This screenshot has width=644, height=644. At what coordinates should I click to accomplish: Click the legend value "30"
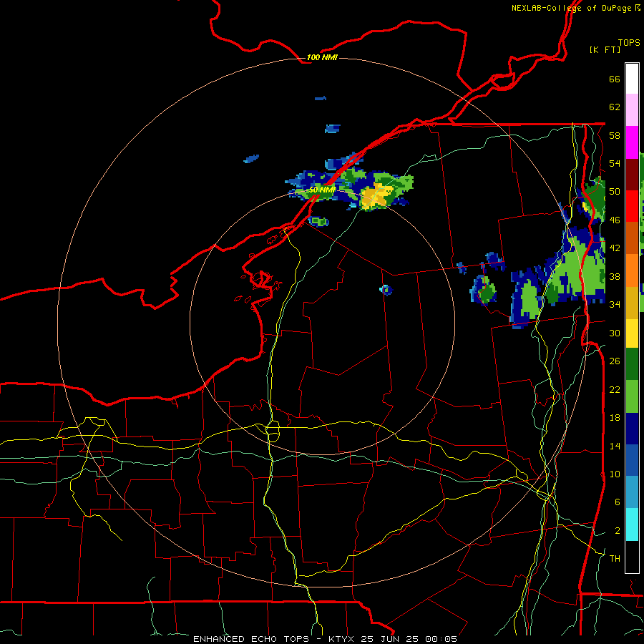click(x=615, y=333)
